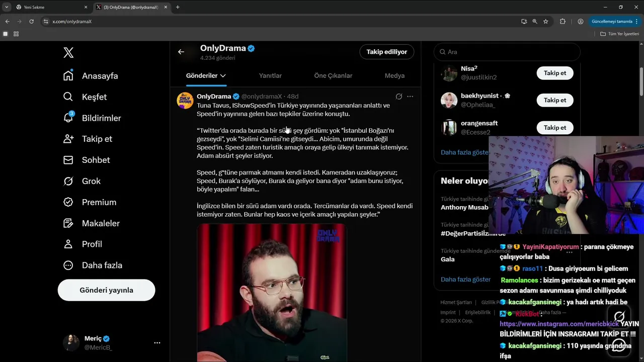Viewport: 644px width, 362px height.
Task: Open tab search dropdown arrow
Action: click(x=7, y=7)
